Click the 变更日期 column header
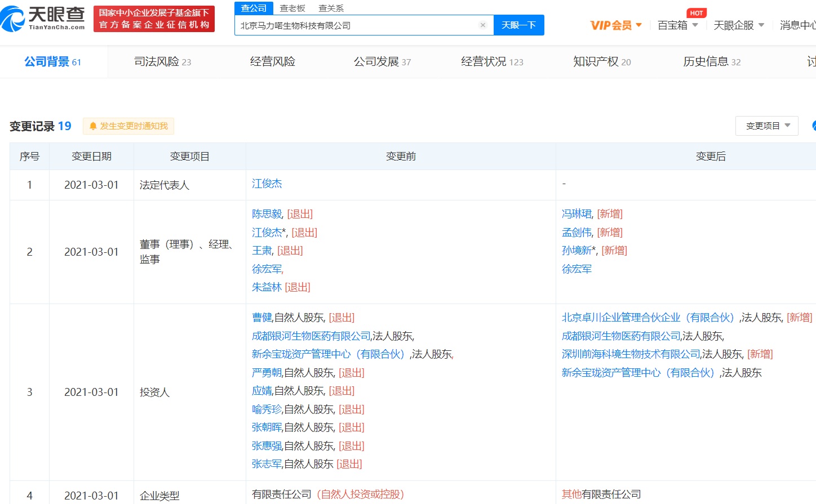 [x=91, y=157]
